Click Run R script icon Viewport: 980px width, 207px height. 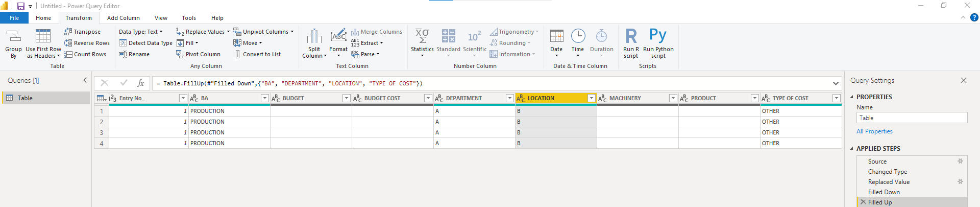(631, 36)
